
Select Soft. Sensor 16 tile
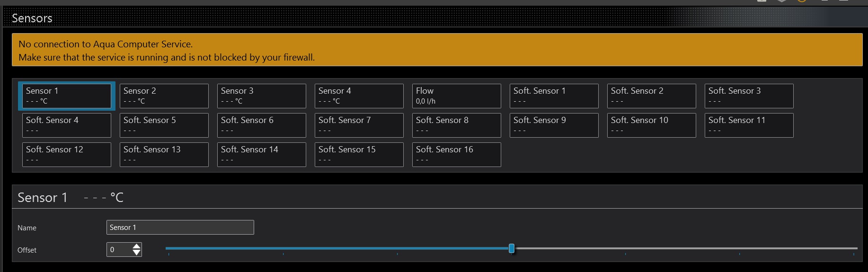point(457,155)
